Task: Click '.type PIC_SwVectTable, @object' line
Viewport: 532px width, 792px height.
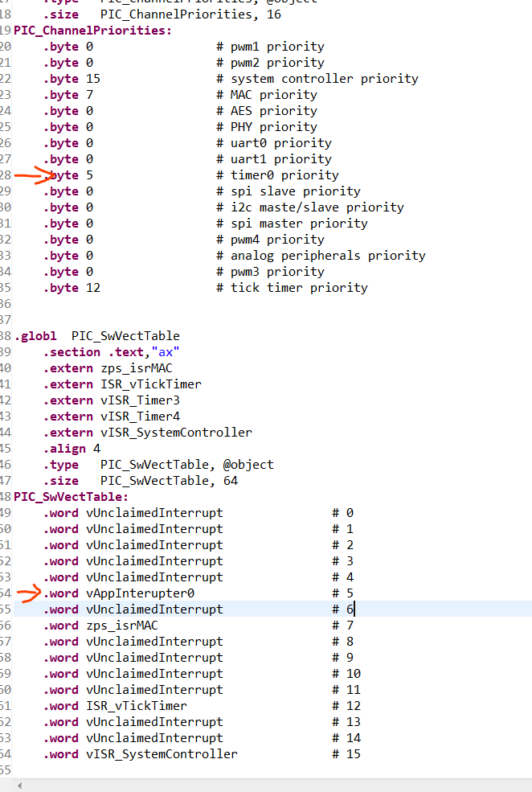Action: click(x=158, y=466)
